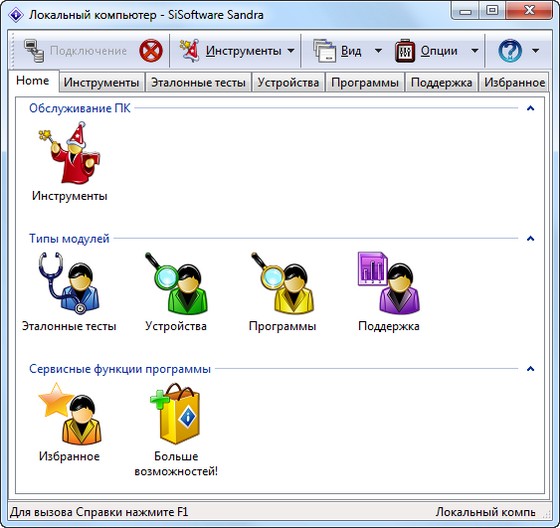560x528 pixels.
Task: Open the Эталонные тесты stethoscope icon
Action: (69, 283)
